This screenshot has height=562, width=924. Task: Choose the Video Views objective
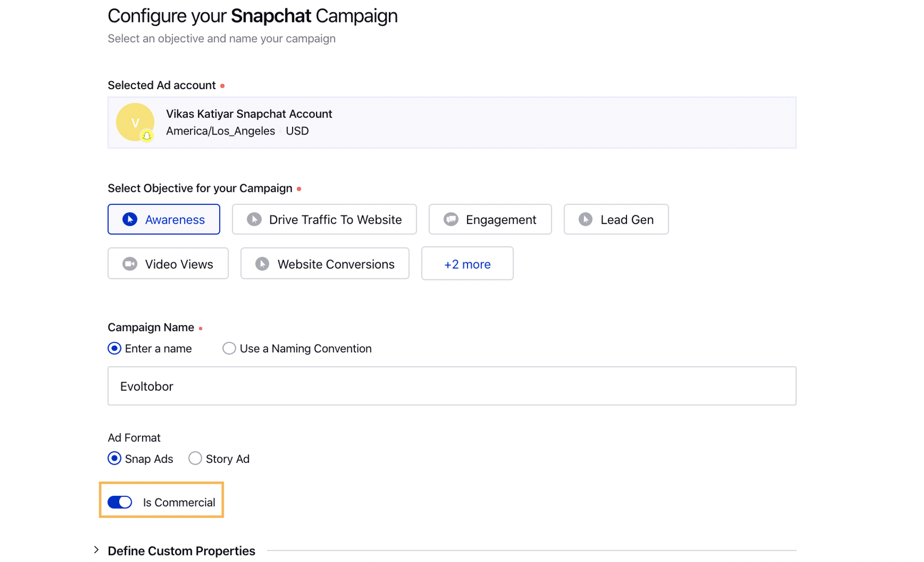click(168, 264)
